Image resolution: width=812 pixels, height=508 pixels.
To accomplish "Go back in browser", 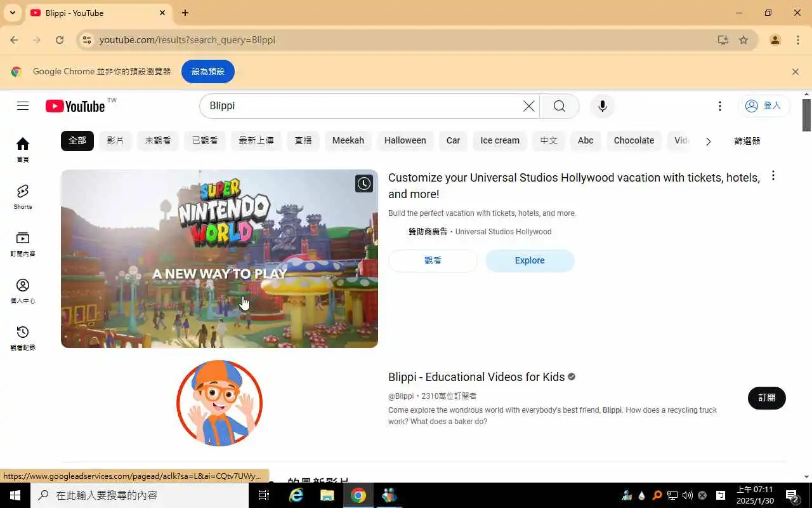I will pos(14,40).
